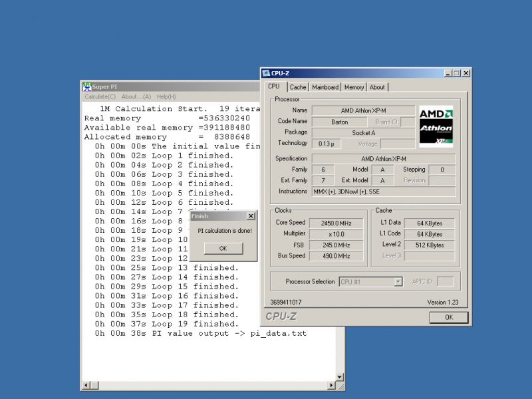The height and width of the screenshot is (399, 532).
Task: Minimize the CPU-Z window
Action: (448, 73)
